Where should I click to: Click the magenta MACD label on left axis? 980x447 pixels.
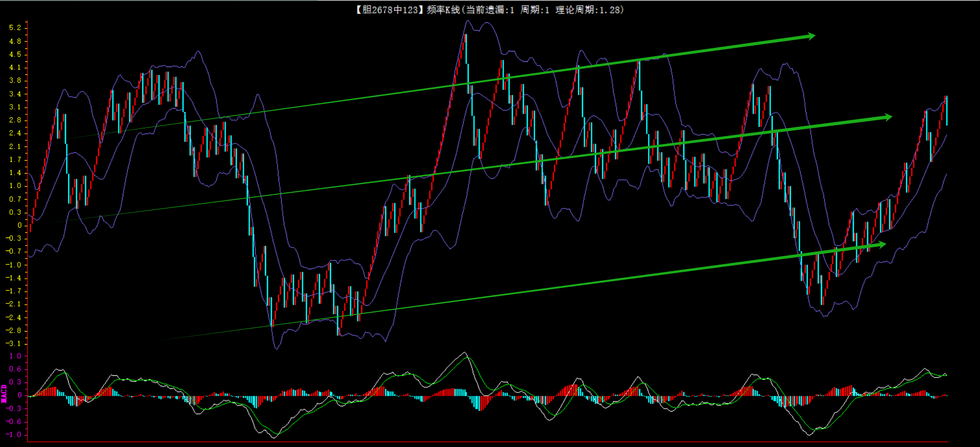(x=4, y=394)
